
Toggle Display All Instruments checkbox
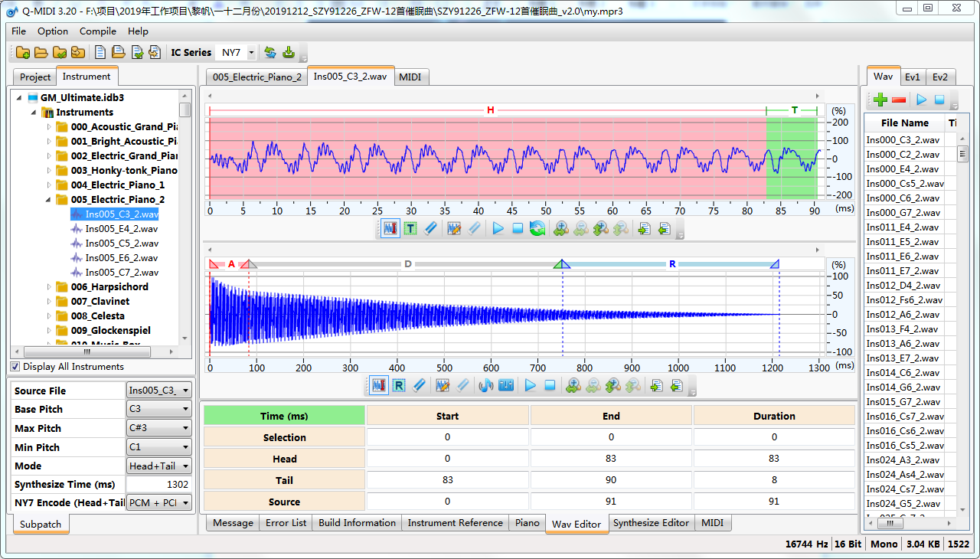click(x=15, y=367)
